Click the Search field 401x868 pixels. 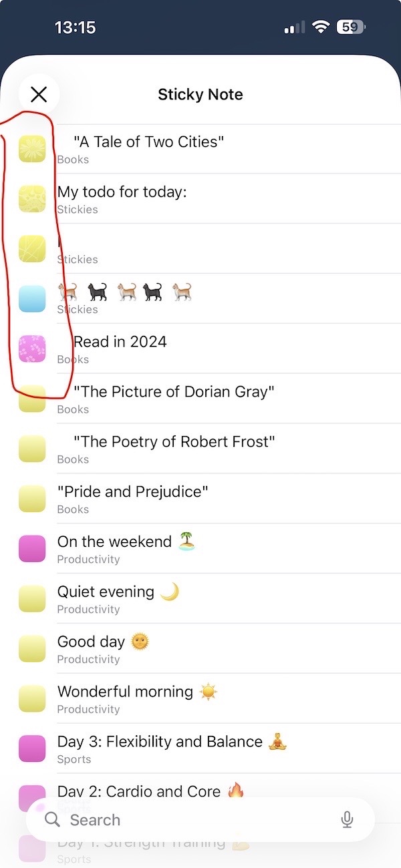tap(194, 820)
